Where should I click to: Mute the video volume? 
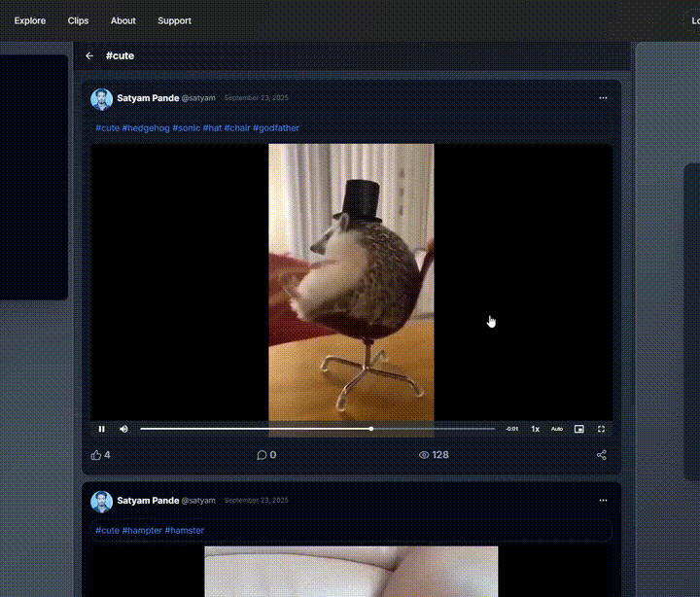pyautogui.click(x=123, y=429)
